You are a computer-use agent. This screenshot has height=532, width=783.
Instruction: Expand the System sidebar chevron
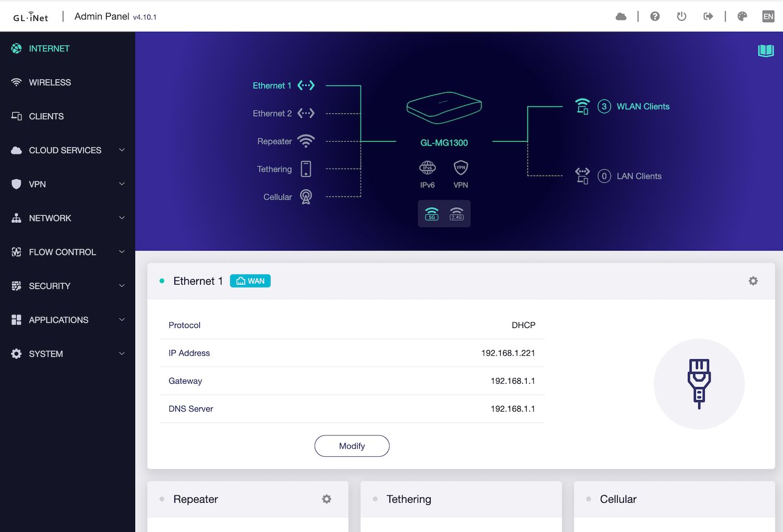coord(122,354)
